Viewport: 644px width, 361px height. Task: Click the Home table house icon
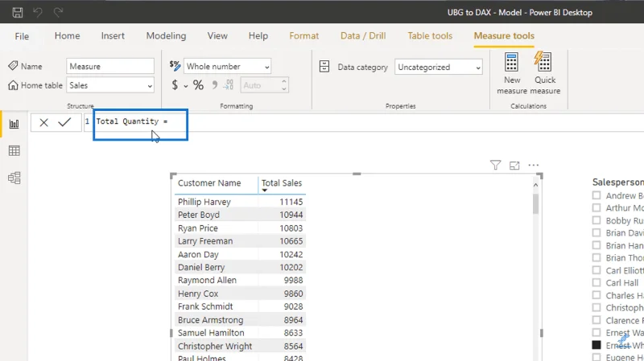13,85
